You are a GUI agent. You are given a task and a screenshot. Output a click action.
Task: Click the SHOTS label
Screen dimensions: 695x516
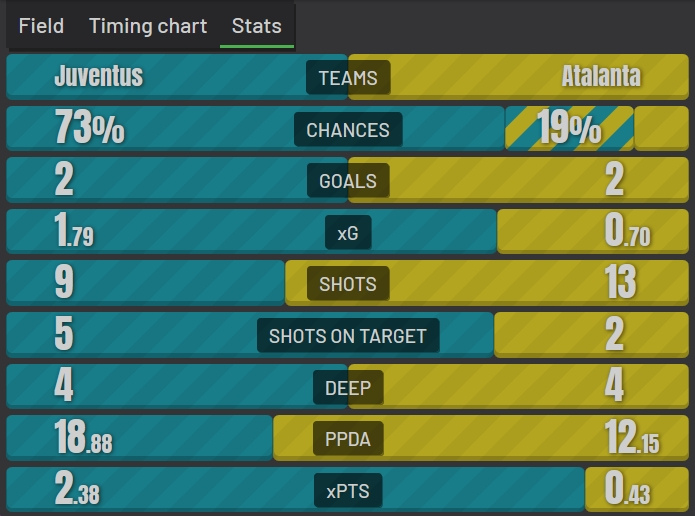(x=348, y=284)
